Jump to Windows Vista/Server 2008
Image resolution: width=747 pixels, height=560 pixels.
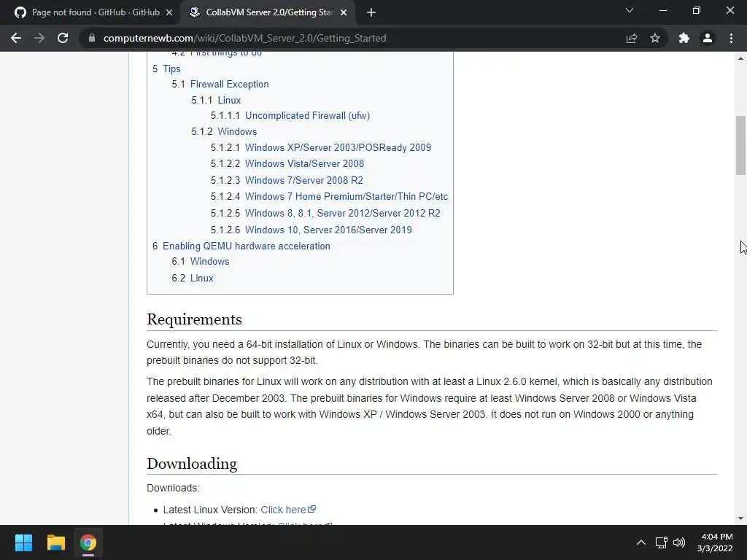pos(304,164)
